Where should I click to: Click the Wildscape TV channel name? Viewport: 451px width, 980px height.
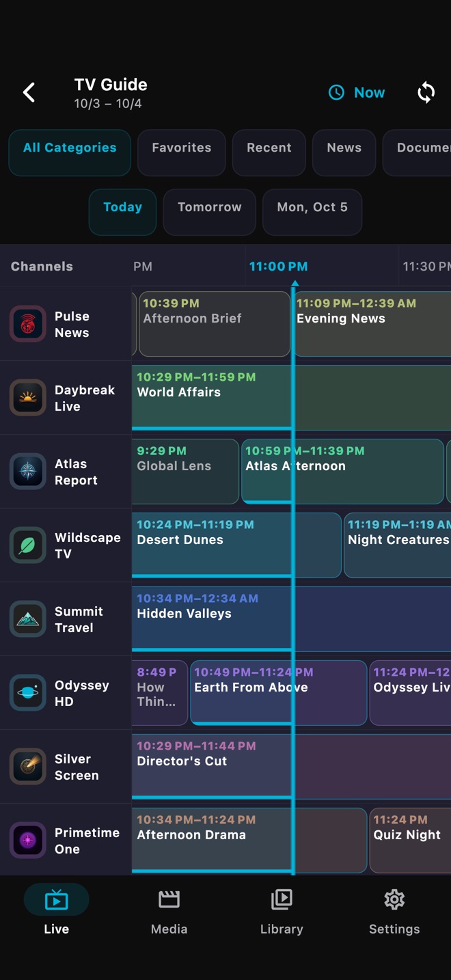87,546
